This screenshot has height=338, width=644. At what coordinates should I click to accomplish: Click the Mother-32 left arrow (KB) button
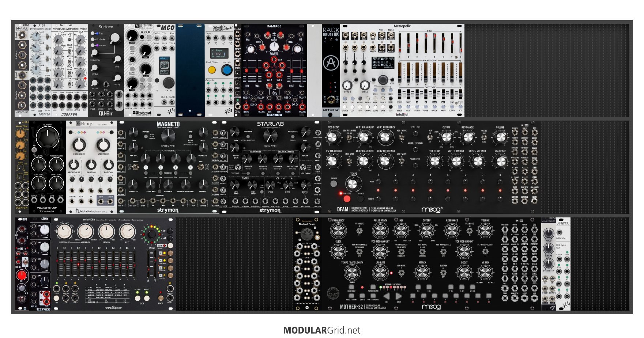tap(386, 296)
